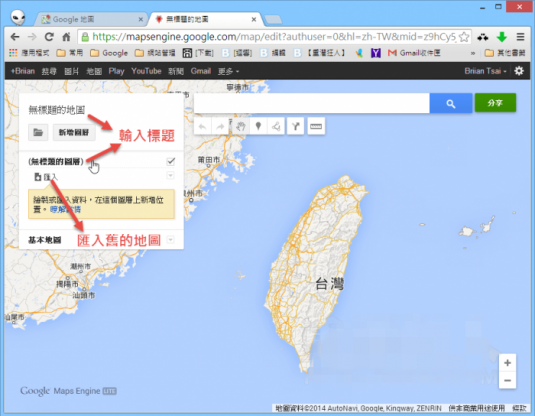Bookmark page with the star icon
535x416 pixels.
coord(463,37)
